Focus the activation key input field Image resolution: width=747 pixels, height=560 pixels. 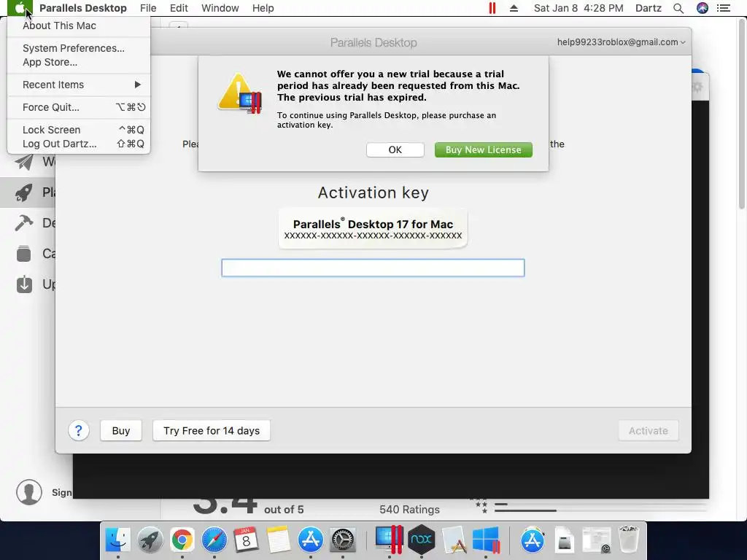click(x=373, y=268)
